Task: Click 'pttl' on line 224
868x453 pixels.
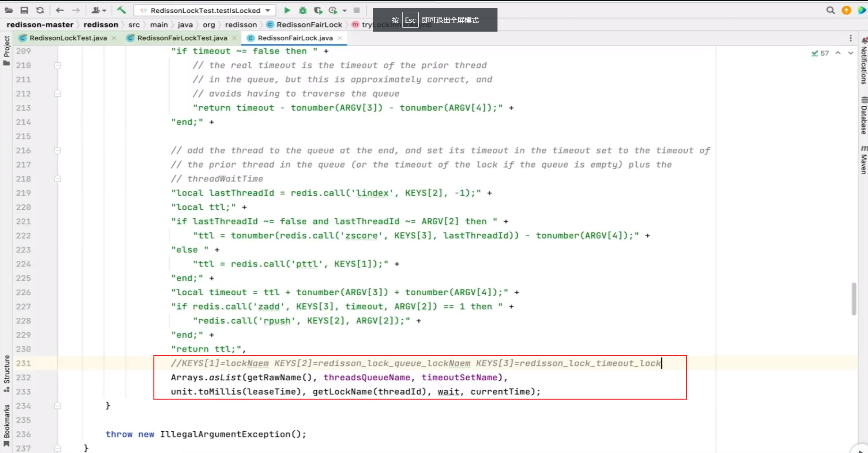Action: click(x=307, y=264)
